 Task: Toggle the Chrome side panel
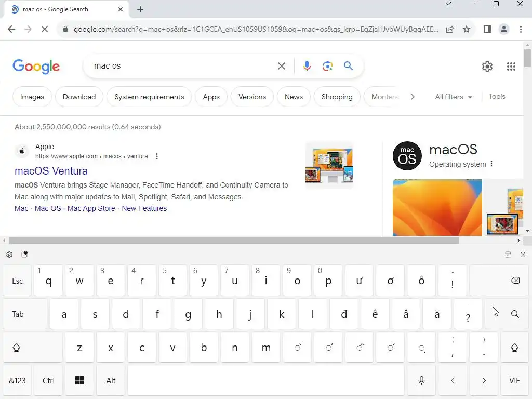[x=487, y=29]
